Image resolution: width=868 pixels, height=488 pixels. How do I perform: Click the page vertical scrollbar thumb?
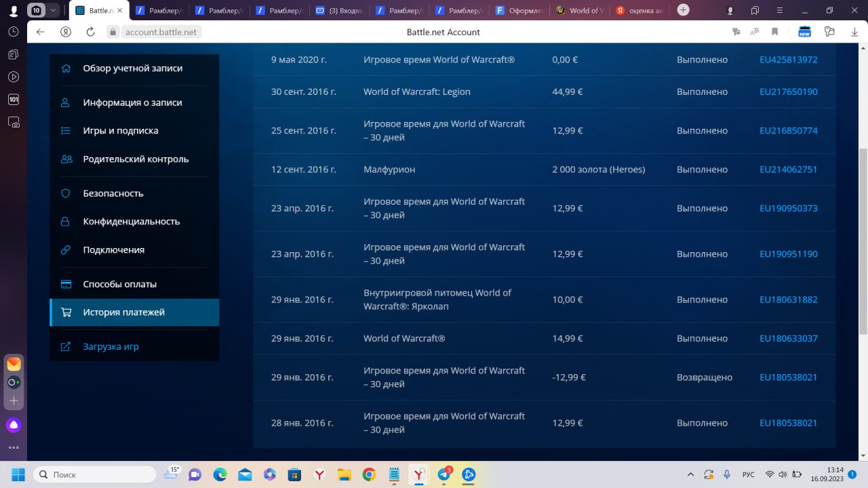pyautogui.click(x=863, y=241)
